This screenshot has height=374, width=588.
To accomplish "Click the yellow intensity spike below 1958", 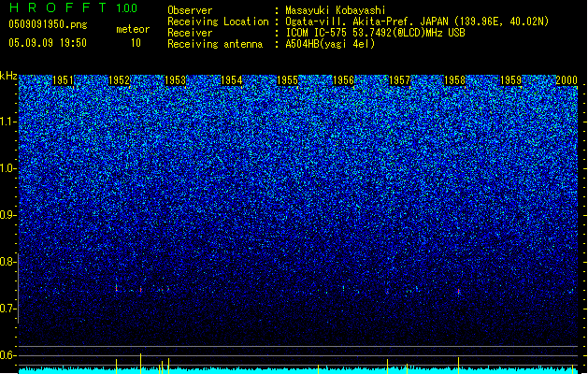I will click(x=458, y=366).
